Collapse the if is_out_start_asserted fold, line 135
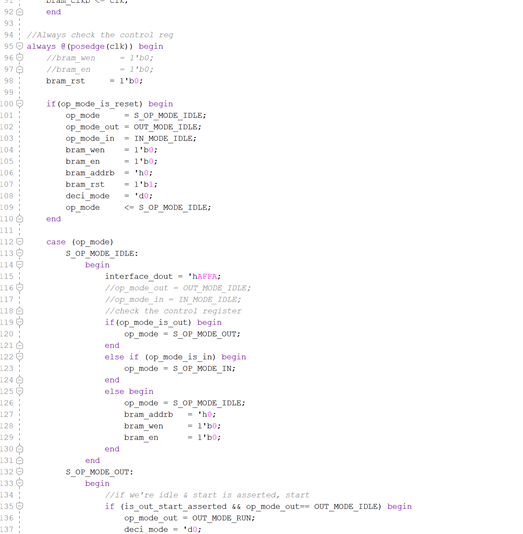The height and width of the screenshot is (534, 523). click(x=20, y=506)
